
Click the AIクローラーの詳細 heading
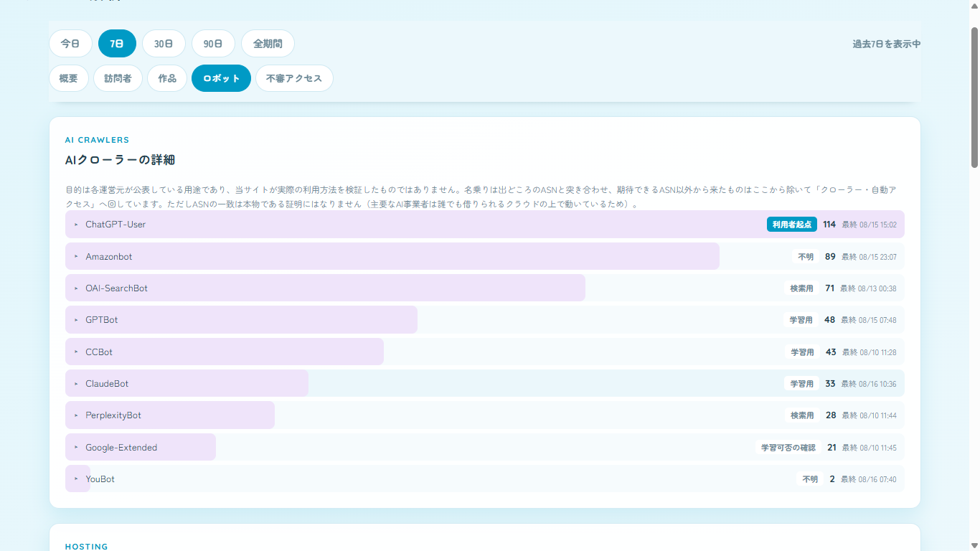tap(120, 160)
